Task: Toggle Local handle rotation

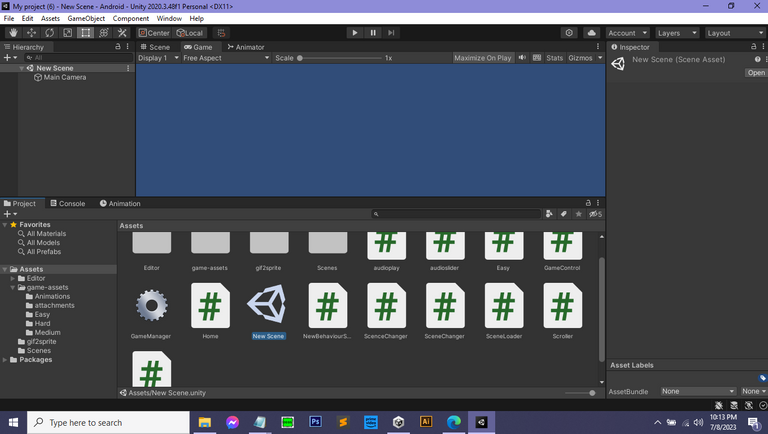Action: coord(190,33)
